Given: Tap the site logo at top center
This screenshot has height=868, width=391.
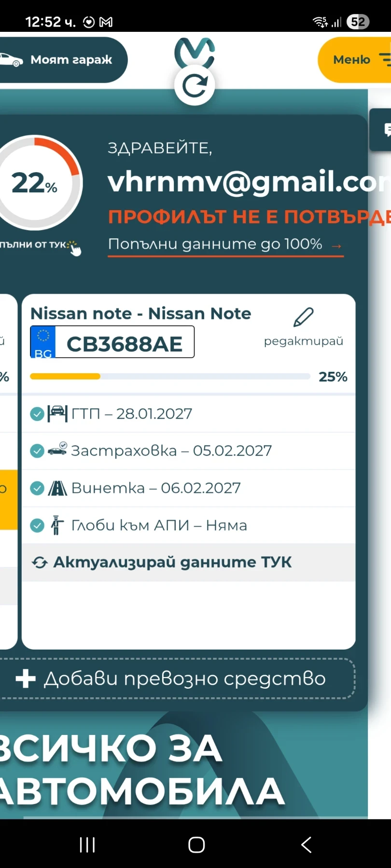Looking at the screenshot, I should coord(195,52).
